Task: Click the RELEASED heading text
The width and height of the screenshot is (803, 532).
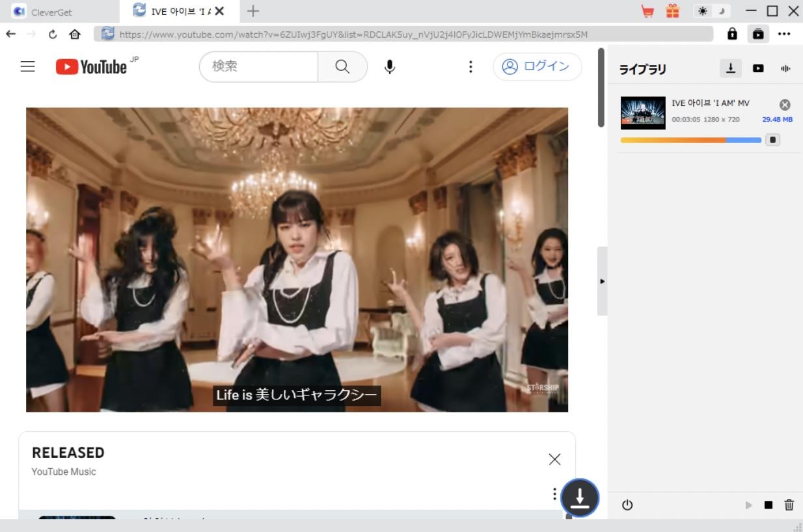Action: tap(68, 453)
